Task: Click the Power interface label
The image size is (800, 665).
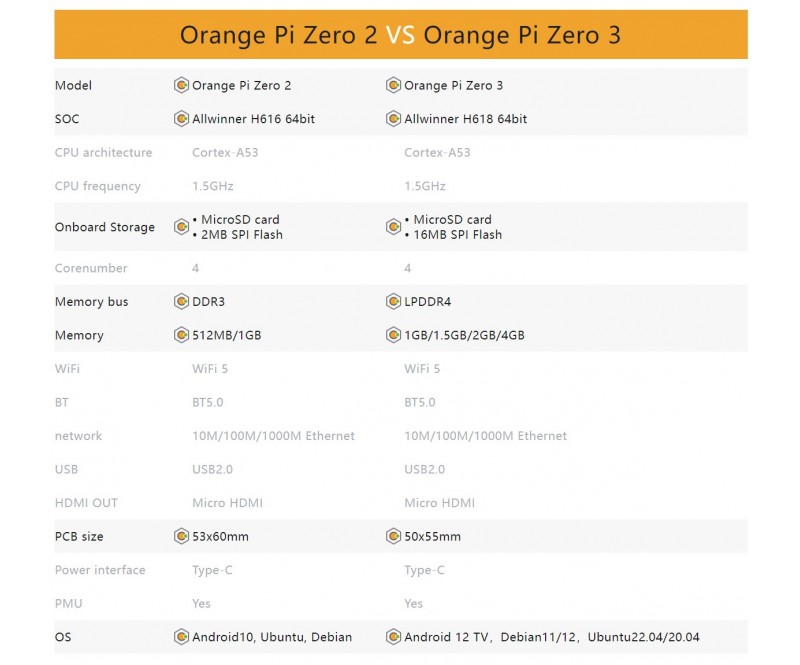Action: (x=100, y=570)
